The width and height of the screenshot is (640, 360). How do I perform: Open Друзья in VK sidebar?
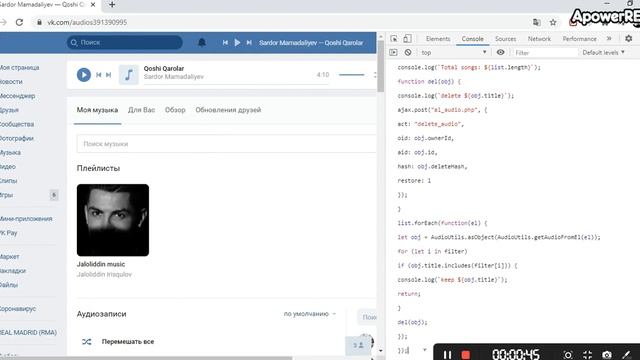coord(9,110)
